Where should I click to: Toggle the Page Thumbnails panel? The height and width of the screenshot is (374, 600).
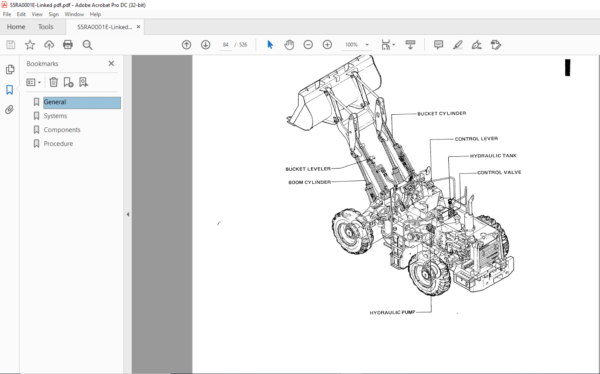10,69
